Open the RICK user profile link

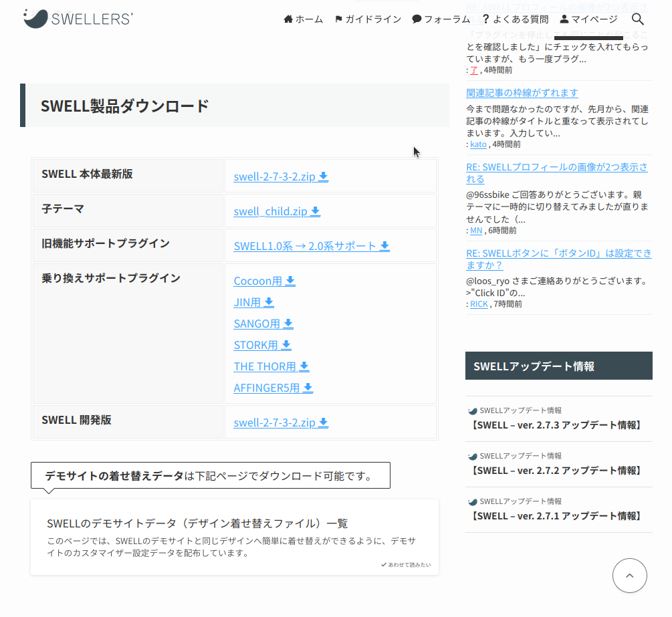479,304
